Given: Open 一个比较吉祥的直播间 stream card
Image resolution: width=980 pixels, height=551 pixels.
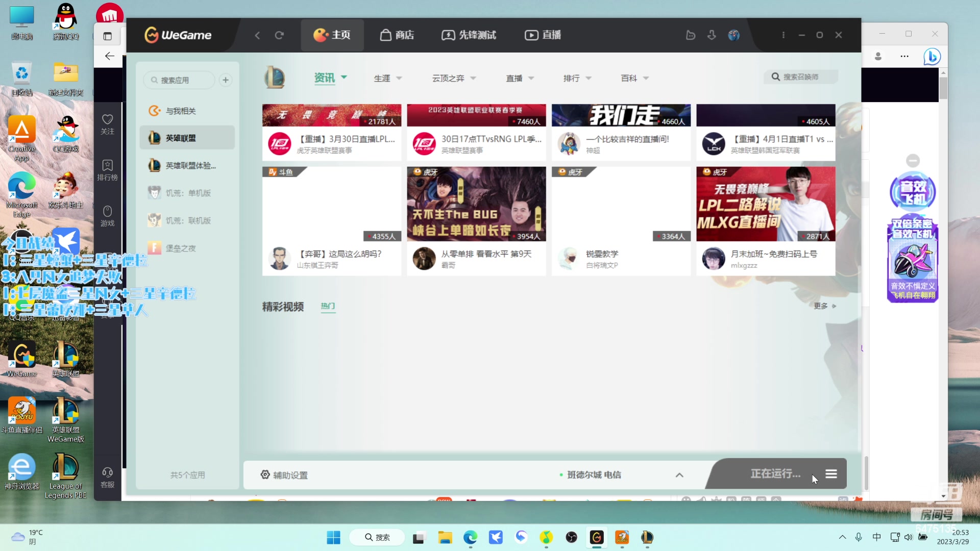Looking at the screenshot, I should (x=621, y=133).
